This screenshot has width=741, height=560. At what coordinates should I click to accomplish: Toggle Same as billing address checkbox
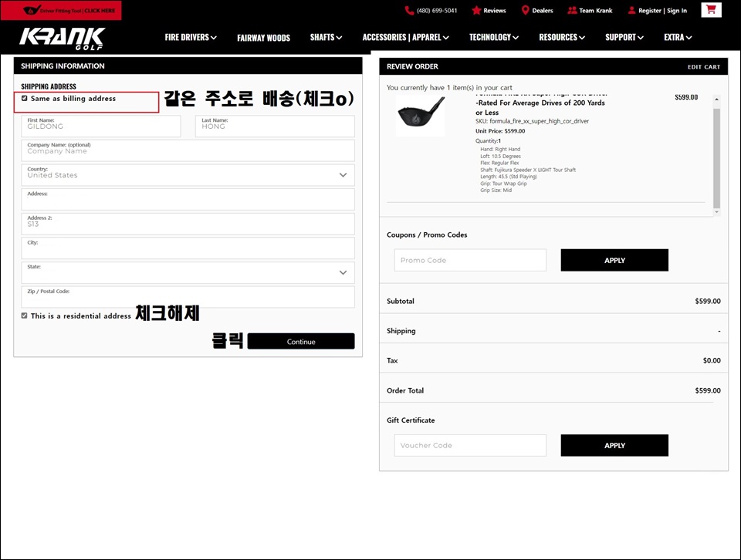24,98
